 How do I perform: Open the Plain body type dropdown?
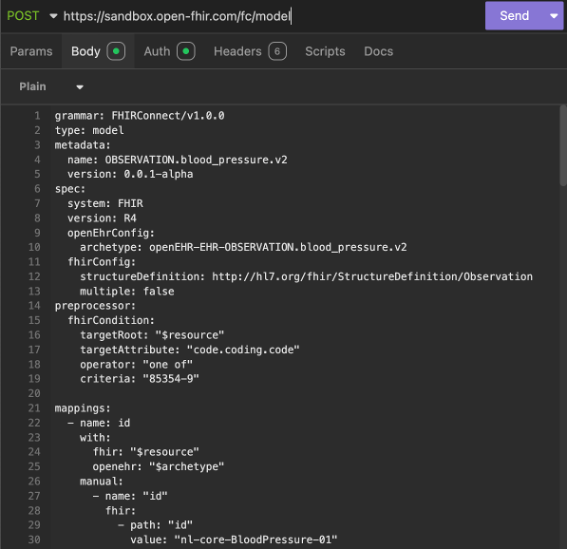[x=51, y=87]
